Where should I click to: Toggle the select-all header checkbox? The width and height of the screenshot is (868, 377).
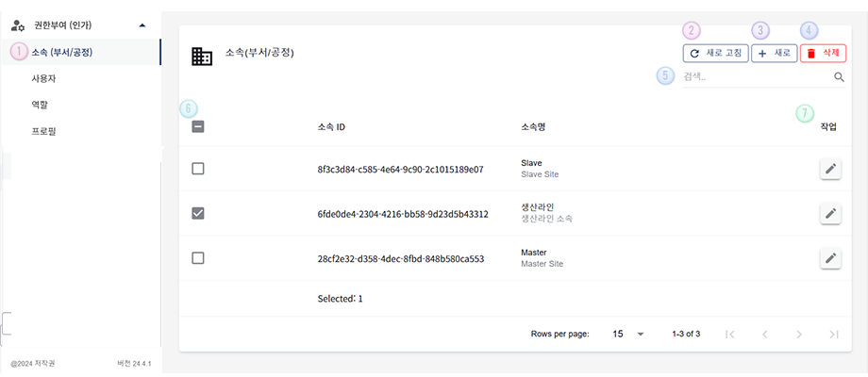click(198, 127)
